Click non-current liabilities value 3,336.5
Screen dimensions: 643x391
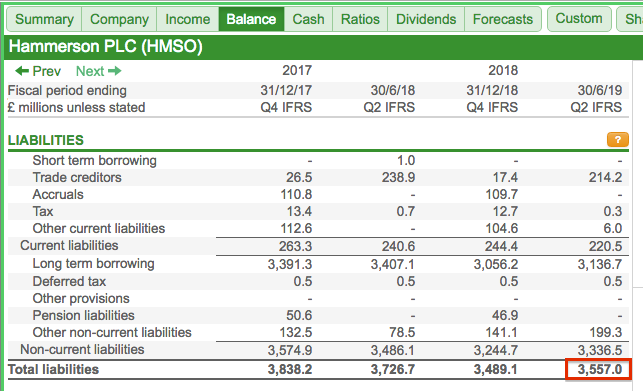click(x=600, y=350)
